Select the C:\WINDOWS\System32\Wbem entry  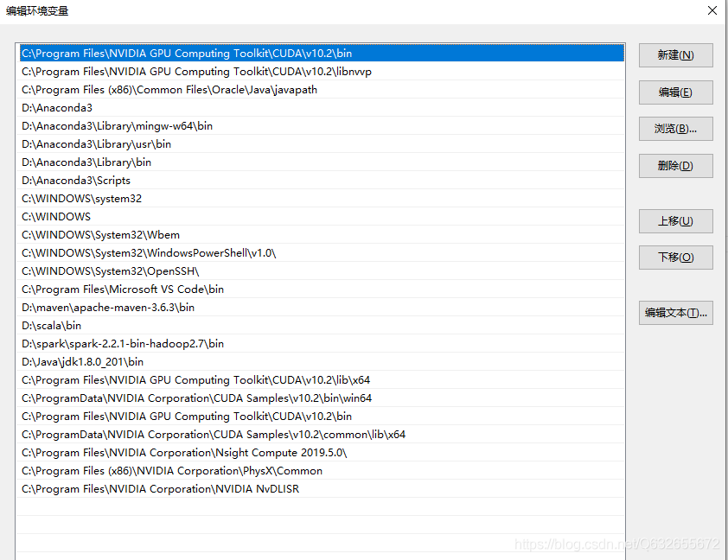322,234
